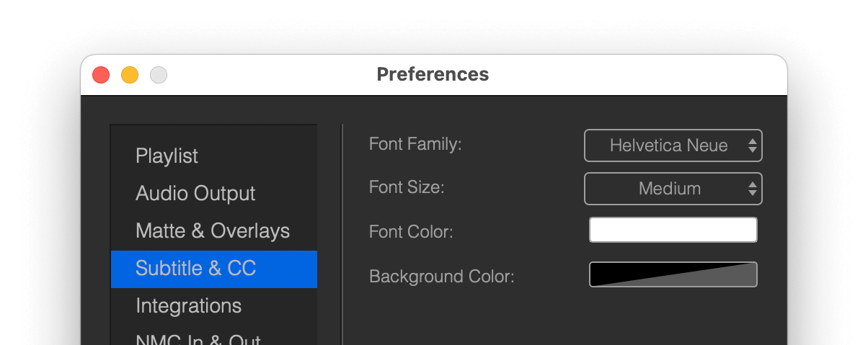Click the Font Size dropdown's up-down arrows
The width and height of the screenshot is (868, 345).
[x=753, y=189]
